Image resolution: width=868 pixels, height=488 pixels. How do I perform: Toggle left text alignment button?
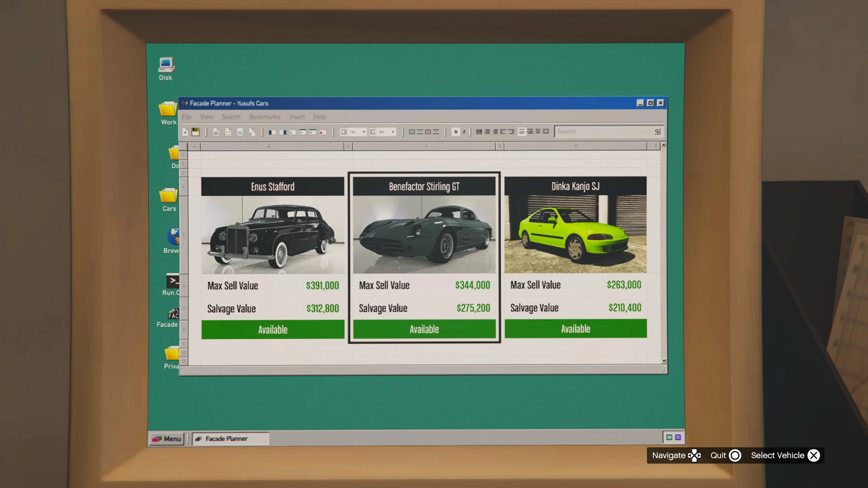[522, 131]
